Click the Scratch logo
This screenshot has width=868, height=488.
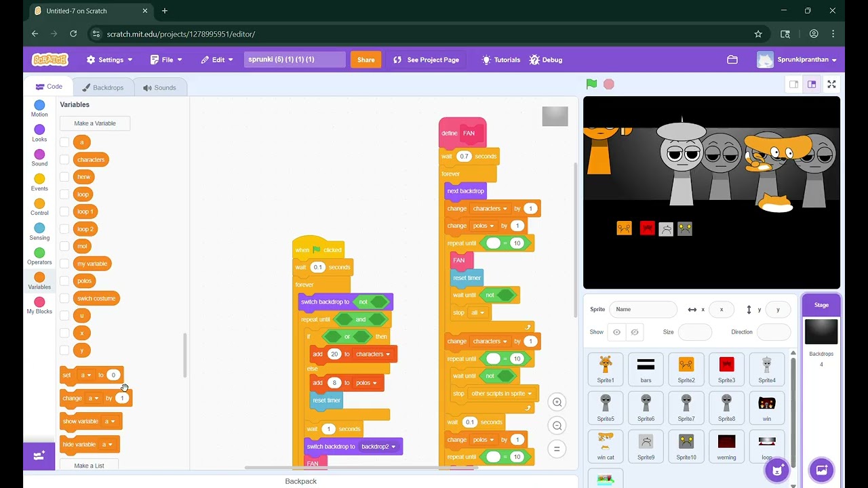click(x=50, y=60)
